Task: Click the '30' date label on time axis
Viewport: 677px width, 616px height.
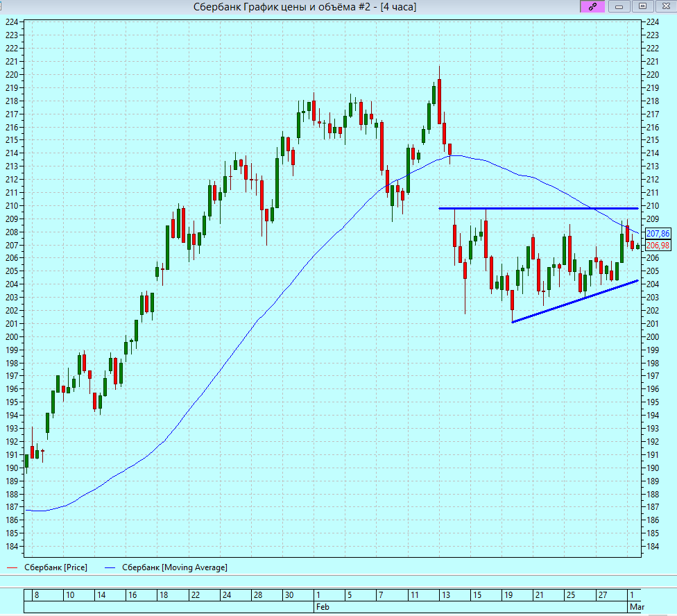Action: tap(289, 595)
